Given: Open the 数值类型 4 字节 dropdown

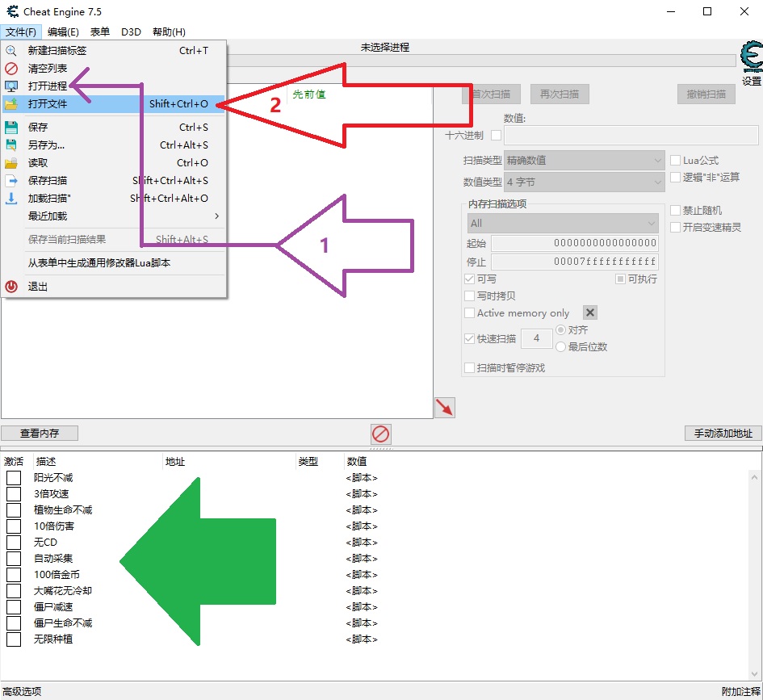Looking at the screenshot, I should pos(584,182).
